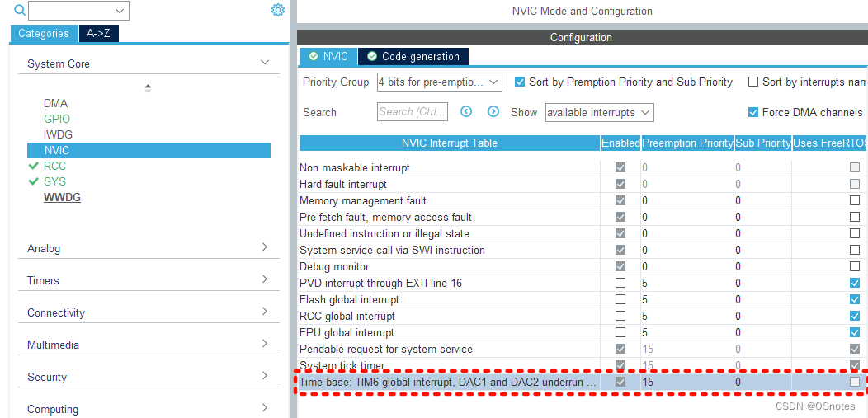The height and width of the screenshot is (418, 868).
Task: Toggle Sort by Premption Priority checkbox
Action: [x=519, y=82]
